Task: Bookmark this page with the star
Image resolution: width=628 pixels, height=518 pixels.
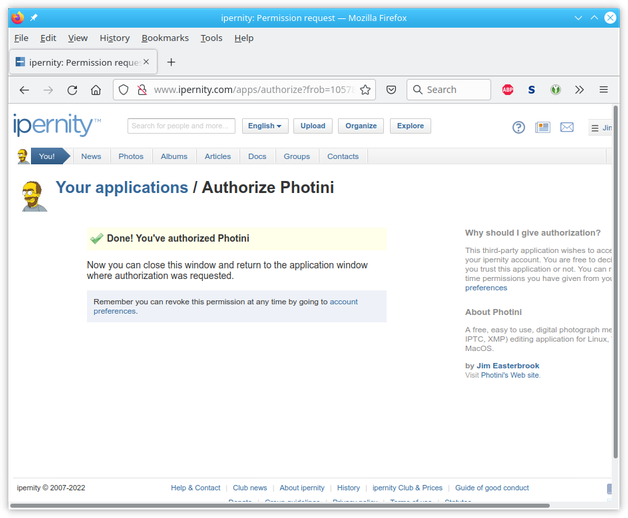Action: click(365, 90)
